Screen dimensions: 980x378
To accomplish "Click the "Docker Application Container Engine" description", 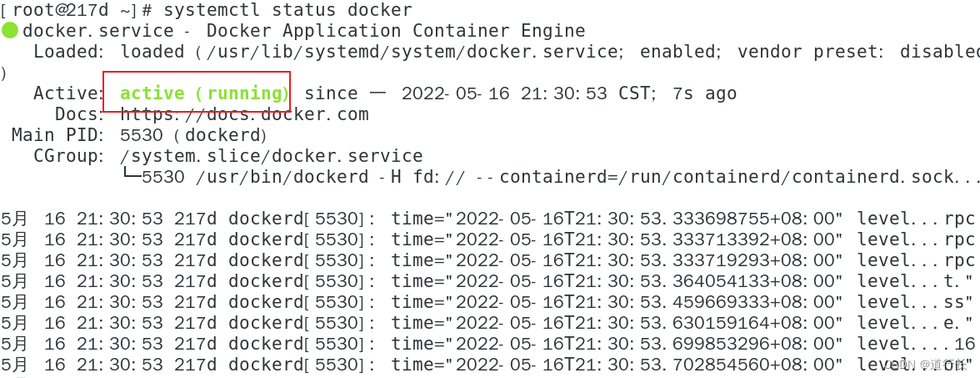I will [395, 31].
